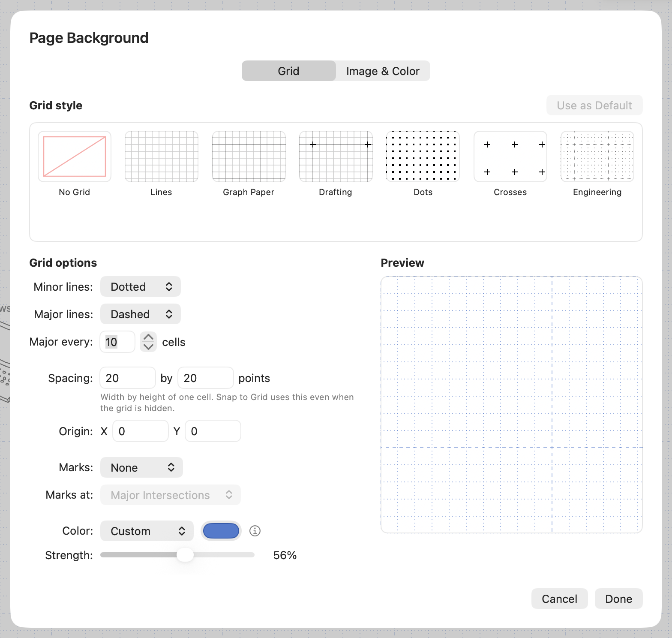Increase Major every value with up arrow
Image resolution: width=672 pixels, height=638 pixels.
point(148,337)
